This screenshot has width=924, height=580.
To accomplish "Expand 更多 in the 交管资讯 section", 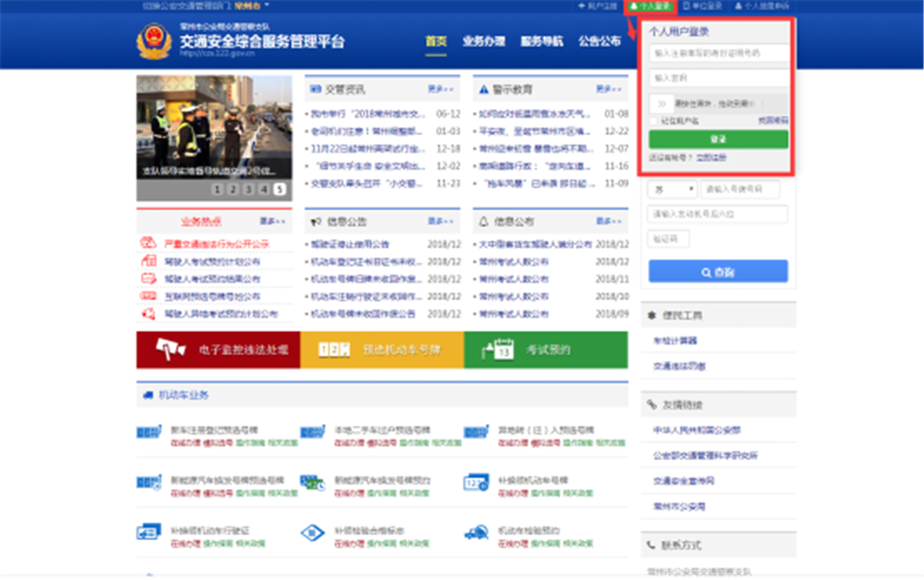I will coord(439,89).
